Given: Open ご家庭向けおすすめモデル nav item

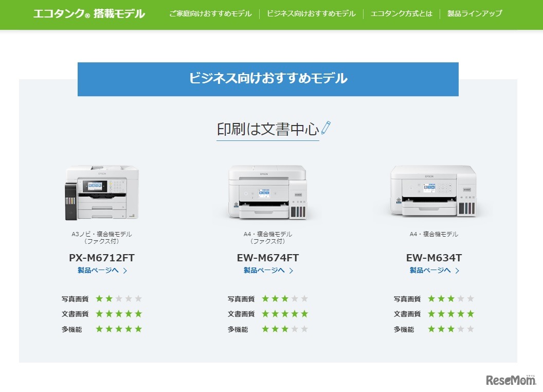Looking at the screenshot, I should tap(210, 13).
